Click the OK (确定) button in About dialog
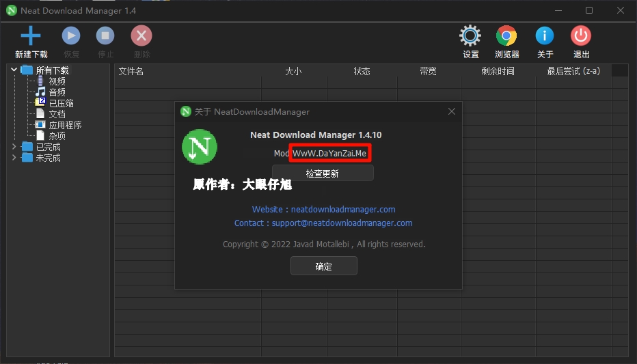 point(324,266)
